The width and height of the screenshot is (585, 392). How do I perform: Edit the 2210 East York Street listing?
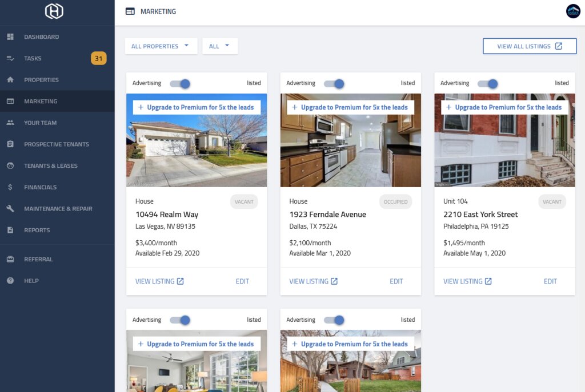click(x=550, y=281)
